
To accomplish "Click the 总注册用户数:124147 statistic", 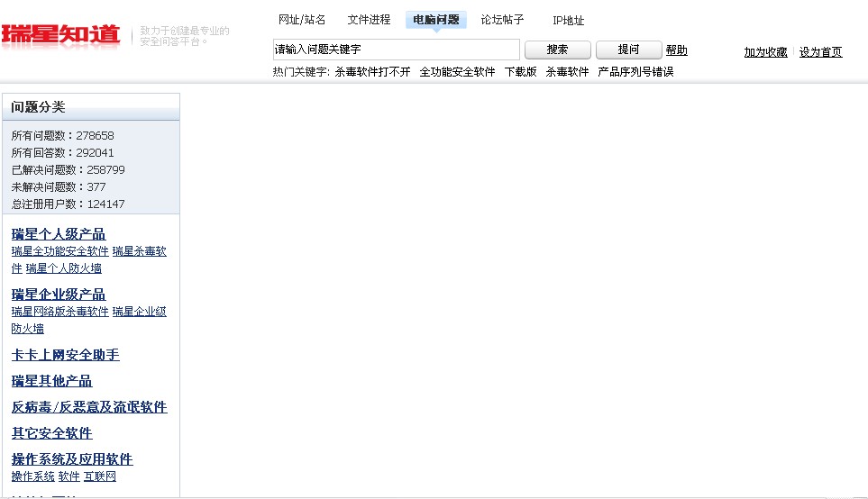I will click(x=69, y=204).
